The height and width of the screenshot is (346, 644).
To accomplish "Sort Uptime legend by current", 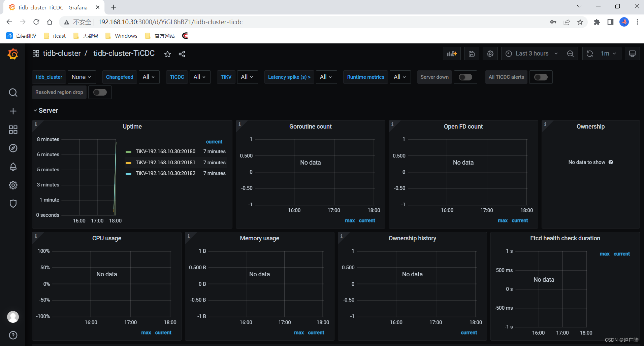I will click(214, 142).
